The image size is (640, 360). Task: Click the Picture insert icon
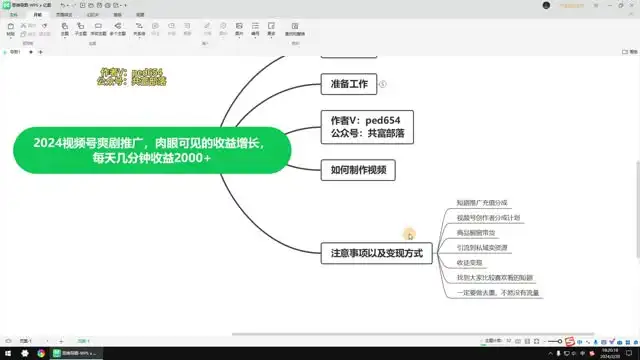[239, 26]
